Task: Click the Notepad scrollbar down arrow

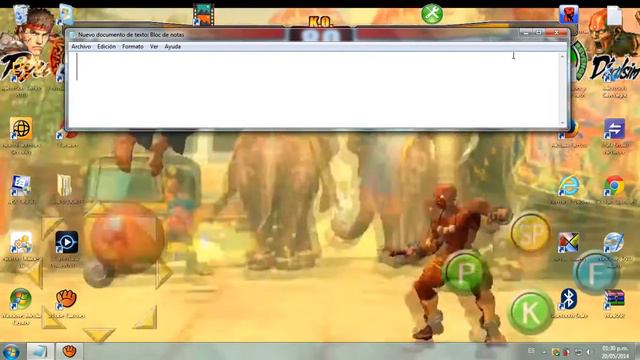Action: tap(562, 123)
